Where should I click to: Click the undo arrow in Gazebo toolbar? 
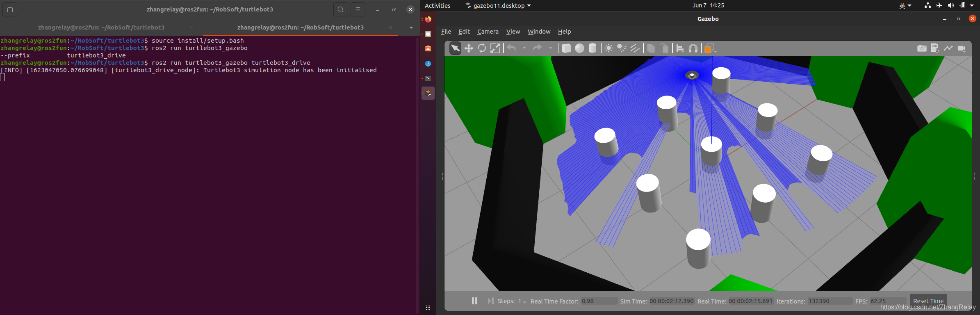click(x=511, y=48)
